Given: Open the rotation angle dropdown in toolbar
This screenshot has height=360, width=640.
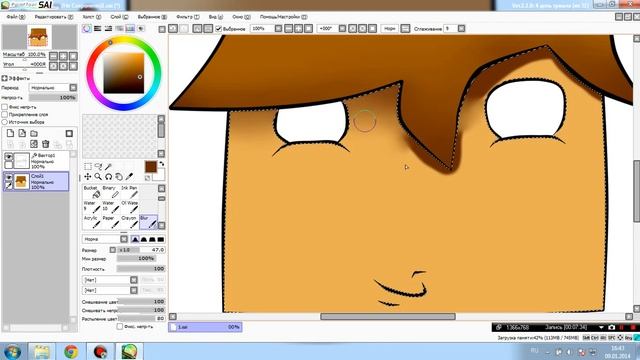Looking at the screenshot, I should pyautogui.click(x=342, y=29).
